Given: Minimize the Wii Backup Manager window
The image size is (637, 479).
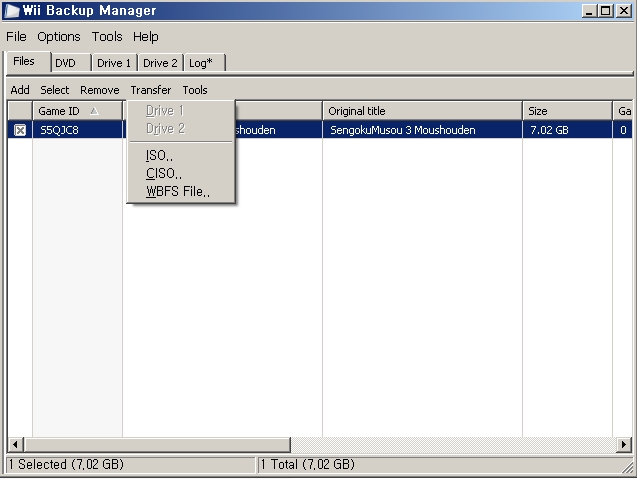Looking at the screenshot, I should (588, 11).
